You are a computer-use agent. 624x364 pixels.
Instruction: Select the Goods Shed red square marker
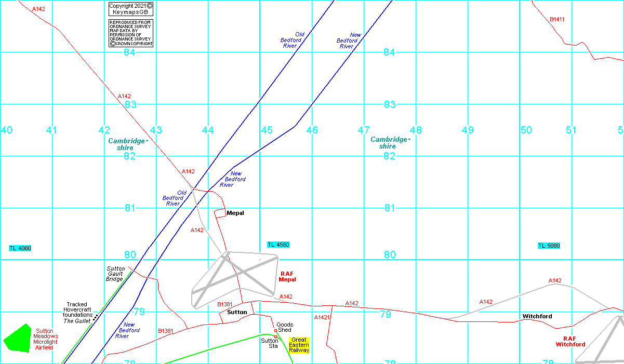point(275,330)
